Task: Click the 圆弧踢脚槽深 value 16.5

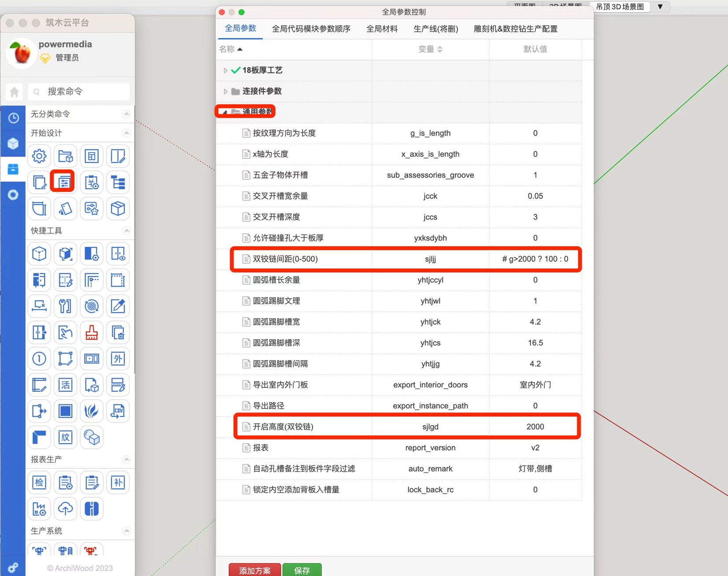Action: point(535,343)
